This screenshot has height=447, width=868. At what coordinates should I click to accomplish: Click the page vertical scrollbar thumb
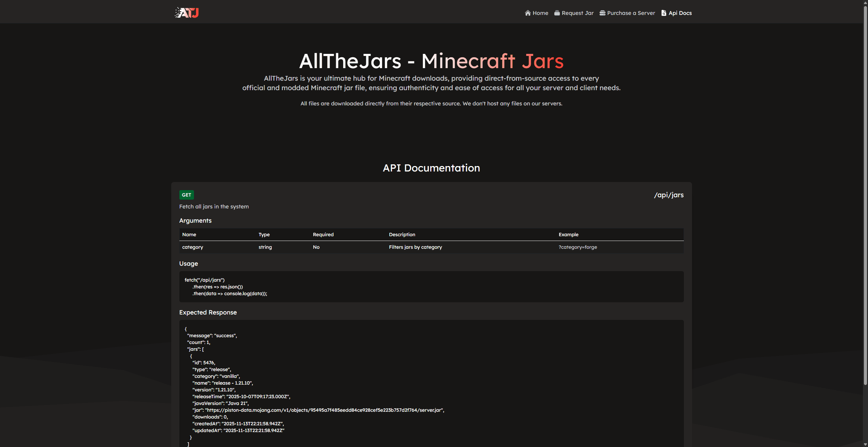[865, 195]
